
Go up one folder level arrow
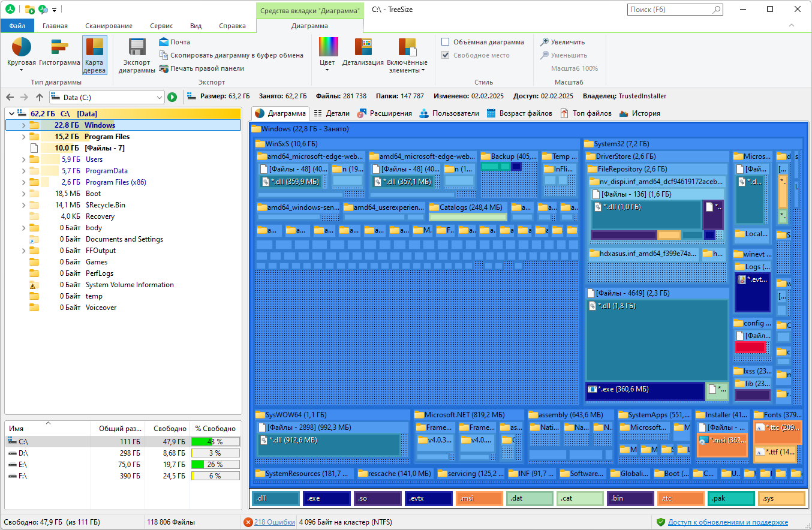40,97
